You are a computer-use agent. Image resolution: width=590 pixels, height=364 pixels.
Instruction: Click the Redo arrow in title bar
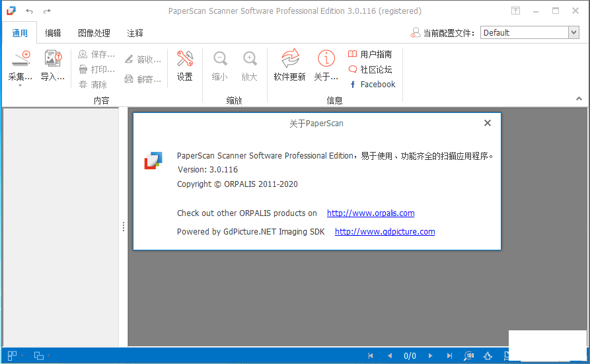(47, 11)
